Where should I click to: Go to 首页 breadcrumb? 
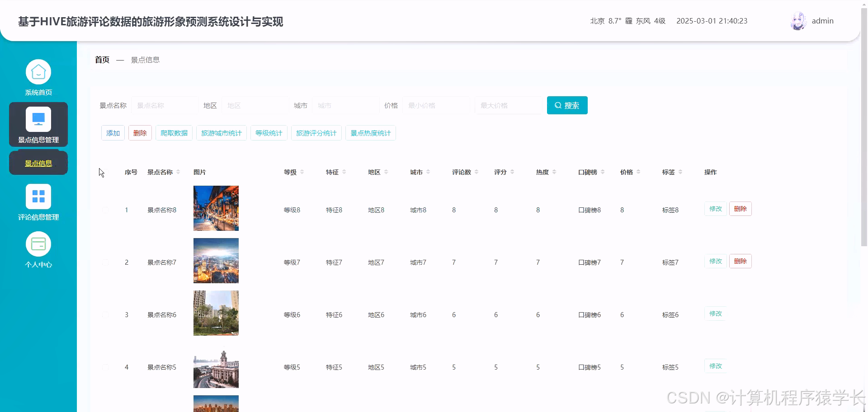(x=101, y=59)
